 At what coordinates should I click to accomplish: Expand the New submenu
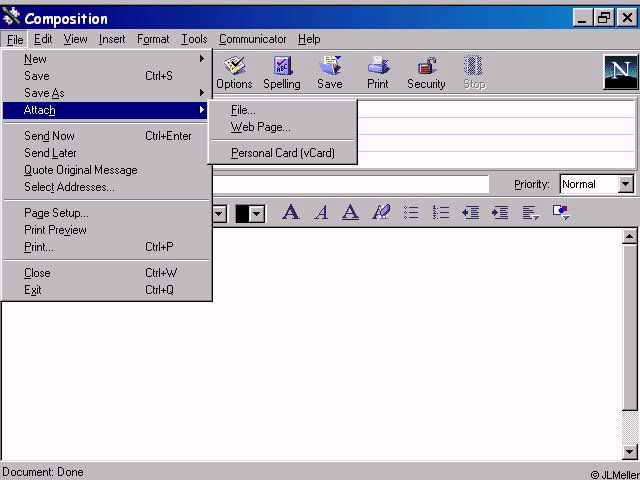[107, 59]
